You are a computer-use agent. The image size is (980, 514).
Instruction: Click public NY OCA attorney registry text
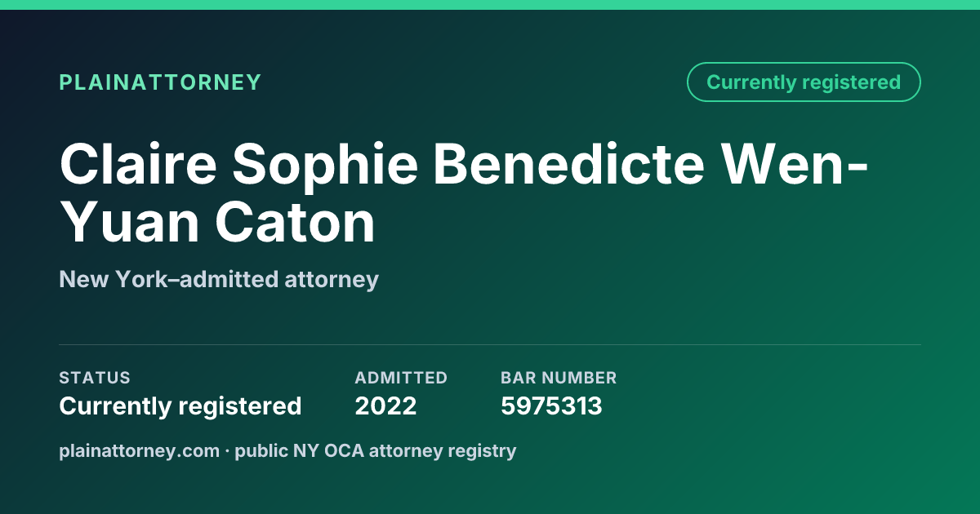(376, 450)
